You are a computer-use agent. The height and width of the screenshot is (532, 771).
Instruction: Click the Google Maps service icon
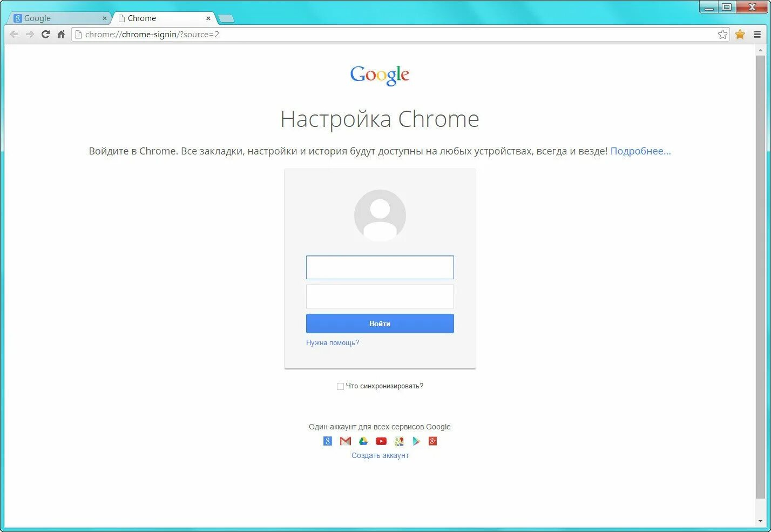tap(399, 441)
